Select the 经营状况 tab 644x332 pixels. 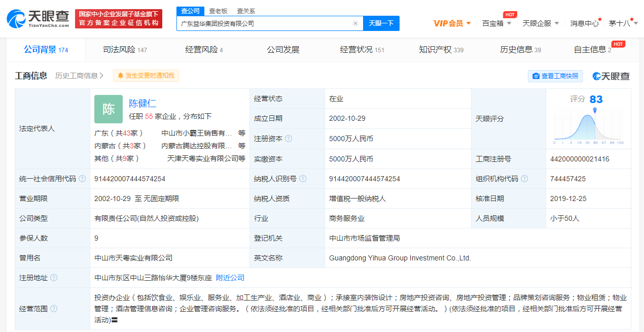coord(362,50)
